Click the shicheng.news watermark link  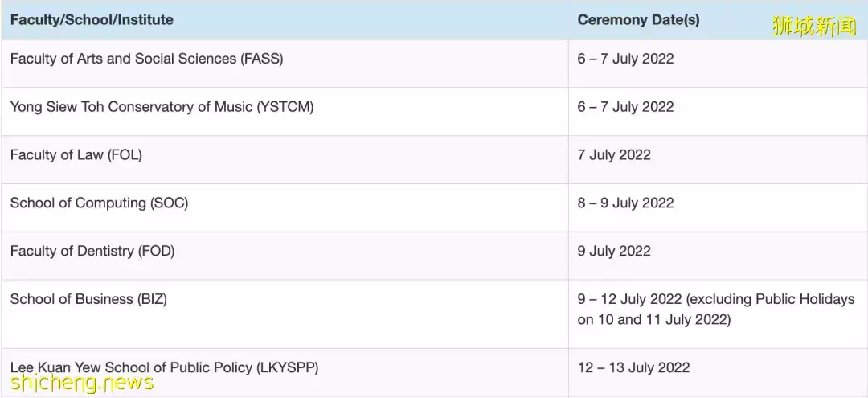click(x=81, y=383)
